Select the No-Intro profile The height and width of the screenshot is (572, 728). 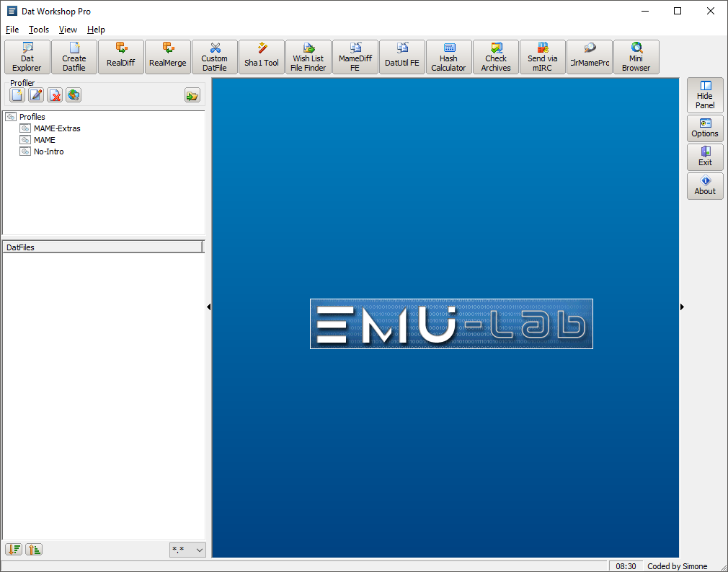tap(48, 151)
